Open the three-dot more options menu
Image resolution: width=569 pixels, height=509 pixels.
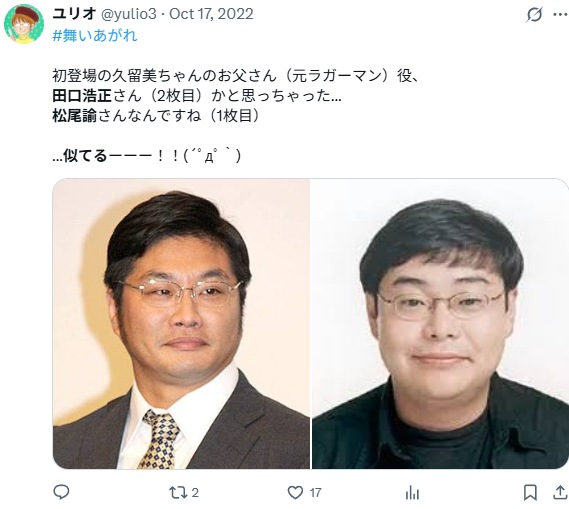point(560,15)
